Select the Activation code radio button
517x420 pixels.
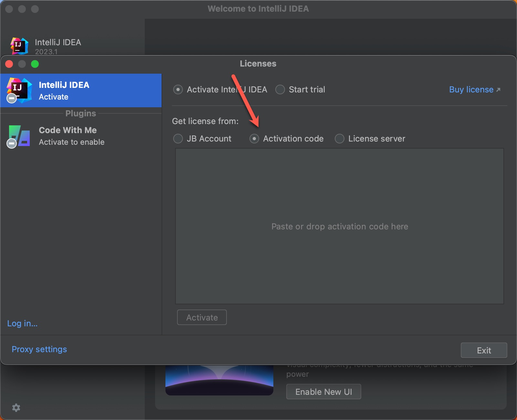254,139
